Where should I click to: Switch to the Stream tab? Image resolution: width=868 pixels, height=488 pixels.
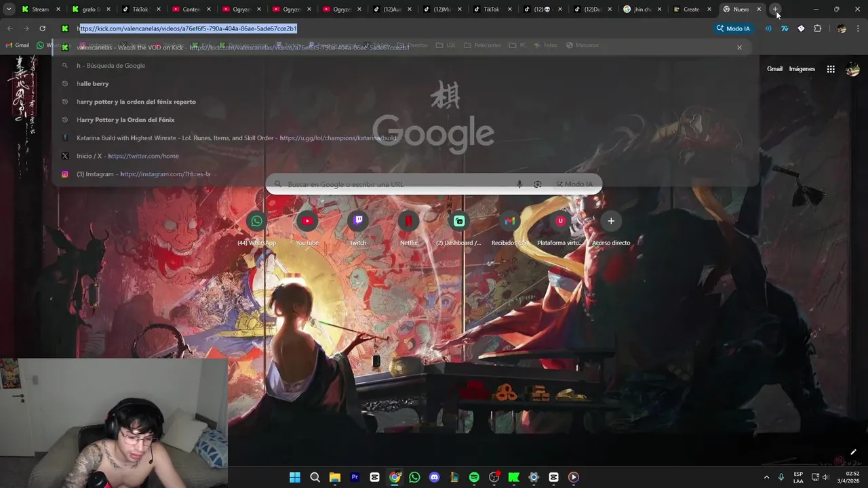(x=41, y=9)
